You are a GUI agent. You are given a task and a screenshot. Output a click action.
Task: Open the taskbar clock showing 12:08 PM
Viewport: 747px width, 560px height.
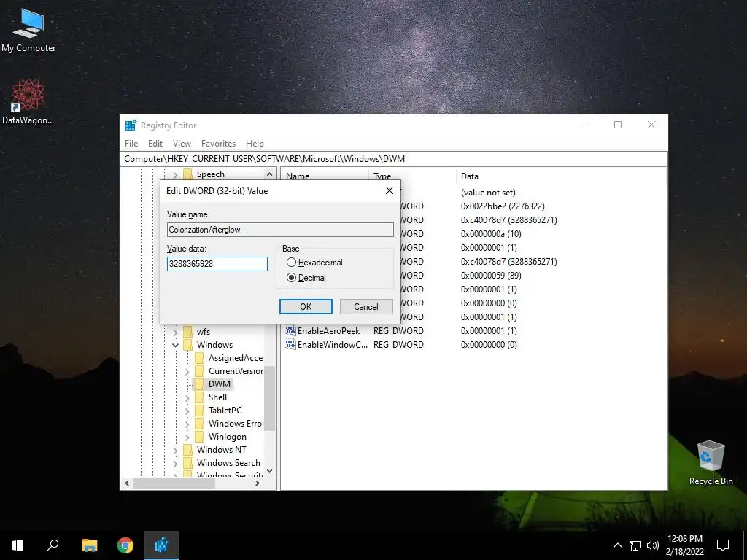684,545
